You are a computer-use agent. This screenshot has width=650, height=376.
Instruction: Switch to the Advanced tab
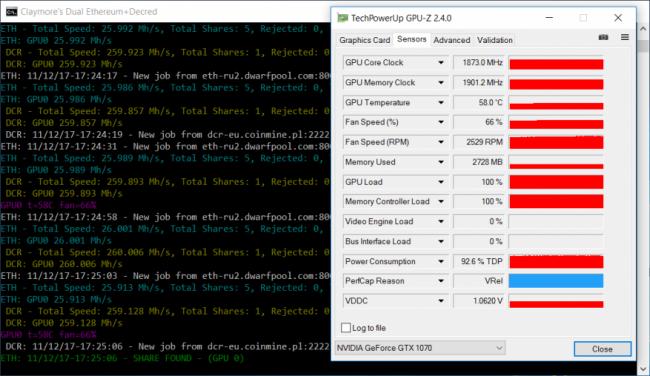click(451, 40)
